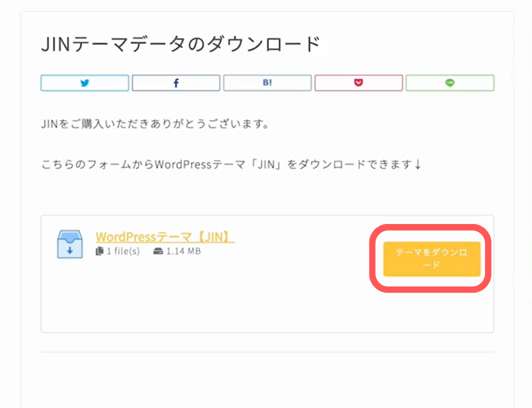Screen dimensions: 532x408
Task: Click the yellow テーマをダウンロード button
Action: 432,258
